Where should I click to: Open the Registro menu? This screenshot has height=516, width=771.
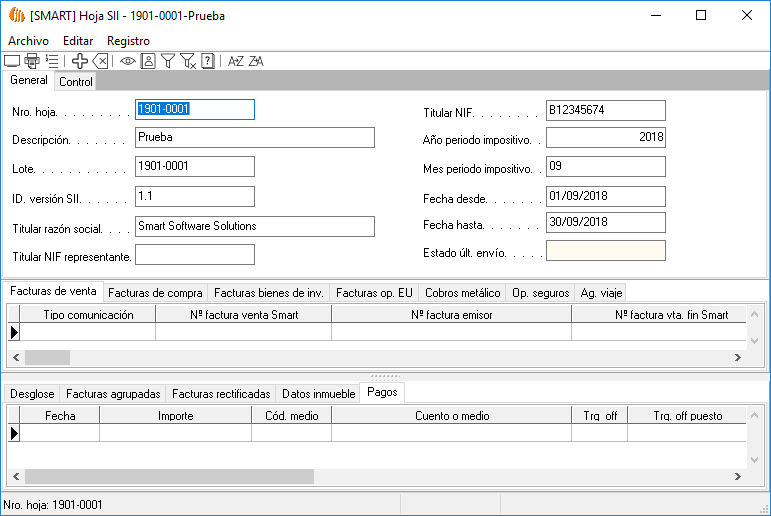(x=128, y=41)
